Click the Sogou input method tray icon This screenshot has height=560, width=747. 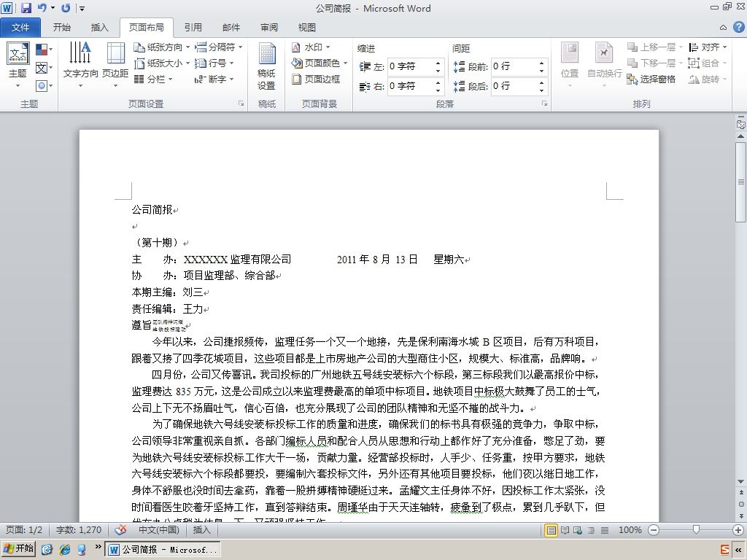click(x=724, y=550)
